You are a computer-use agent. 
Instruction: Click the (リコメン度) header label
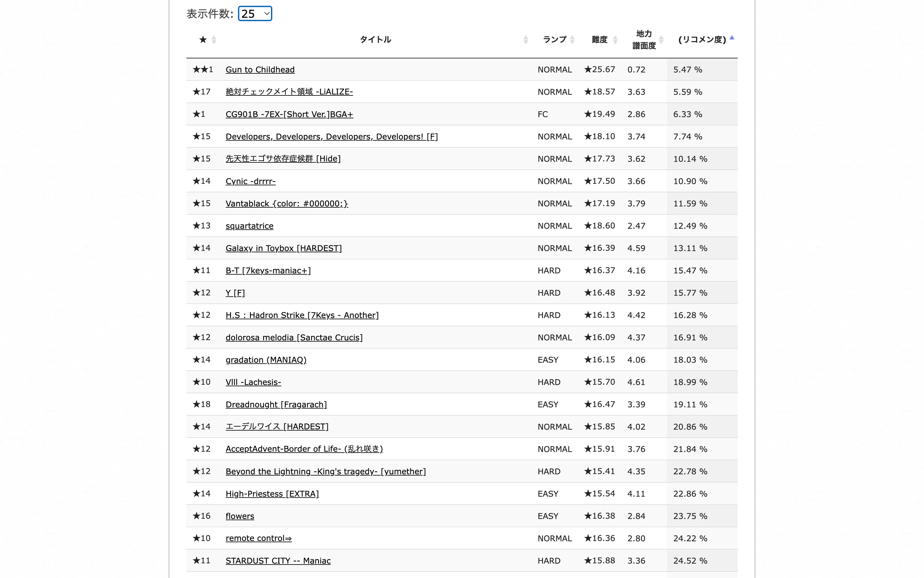(702, 39)
